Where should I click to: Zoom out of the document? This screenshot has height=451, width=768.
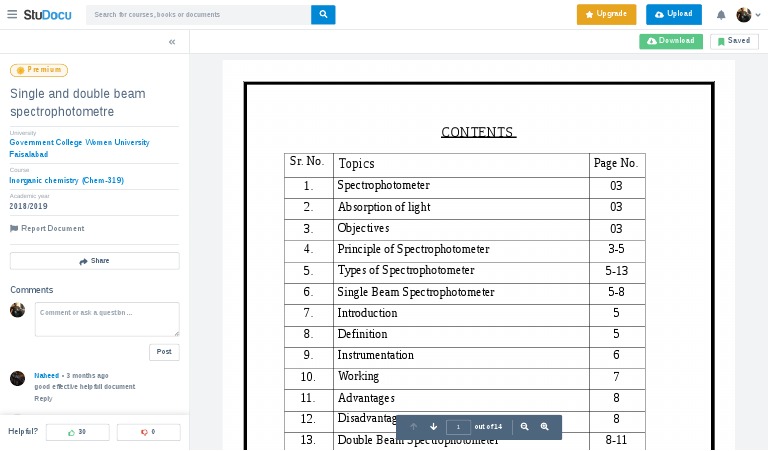(525, 427)
